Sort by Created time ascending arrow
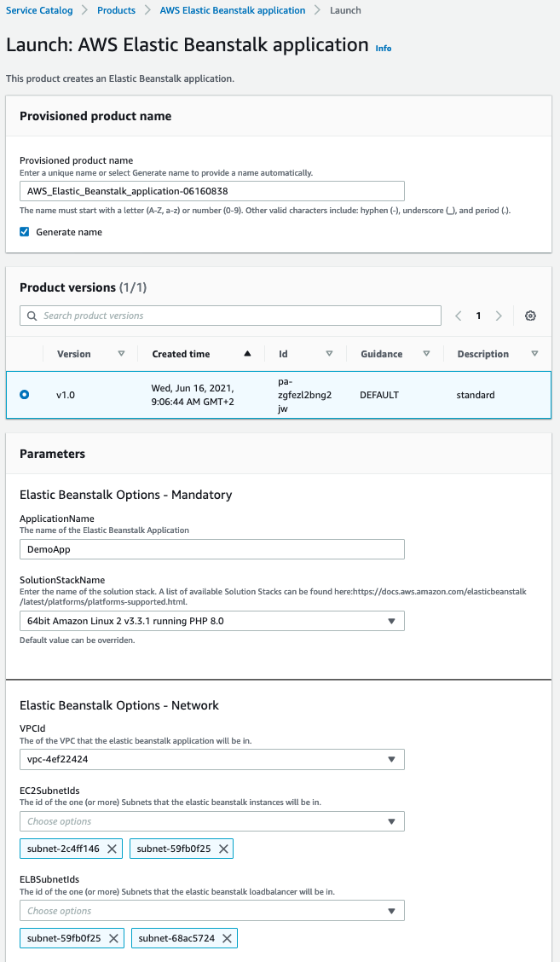 click(x=247, y=354)
